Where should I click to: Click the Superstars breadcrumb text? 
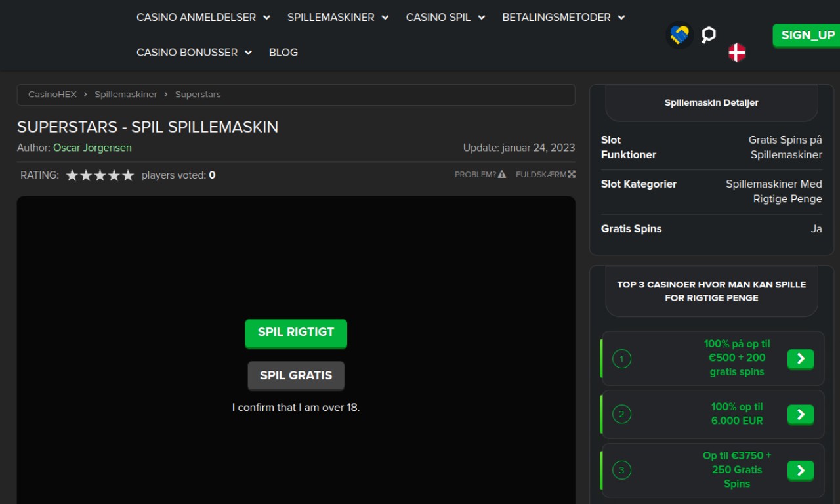(198, 94)
